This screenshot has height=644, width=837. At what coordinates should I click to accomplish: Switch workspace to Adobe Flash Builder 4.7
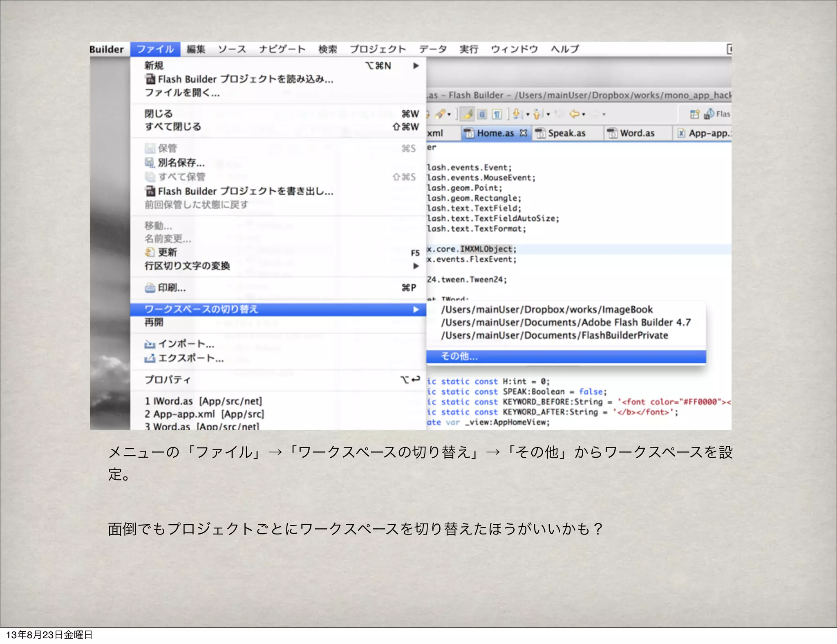click(566, 322)
